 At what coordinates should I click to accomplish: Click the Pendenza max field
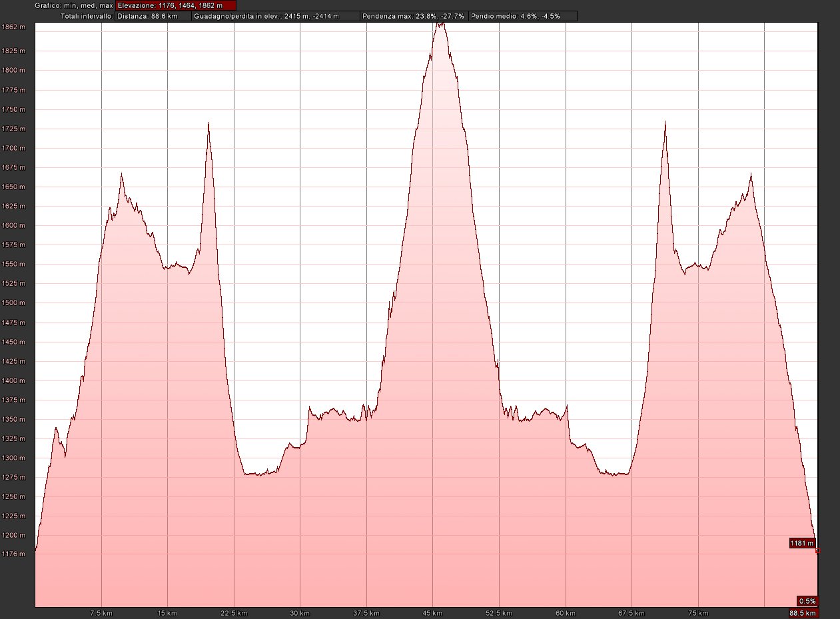[413, 16]
